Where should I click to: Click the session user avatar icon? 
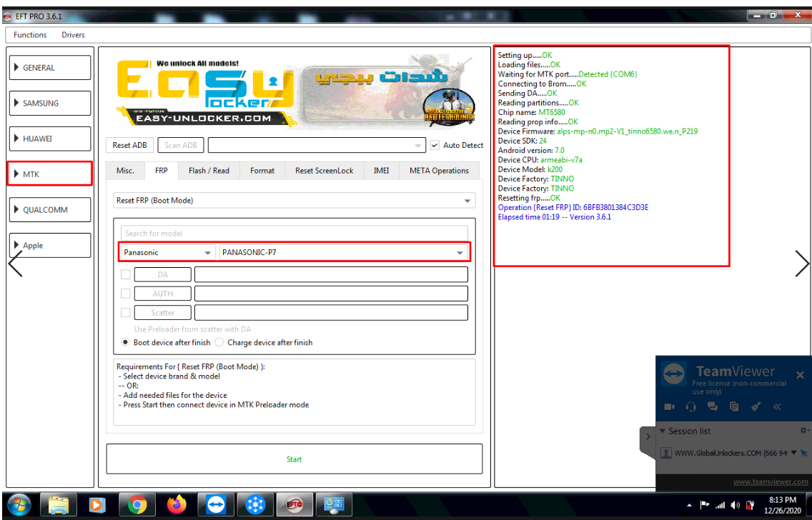pyautogui.click(x=666, y=454)
